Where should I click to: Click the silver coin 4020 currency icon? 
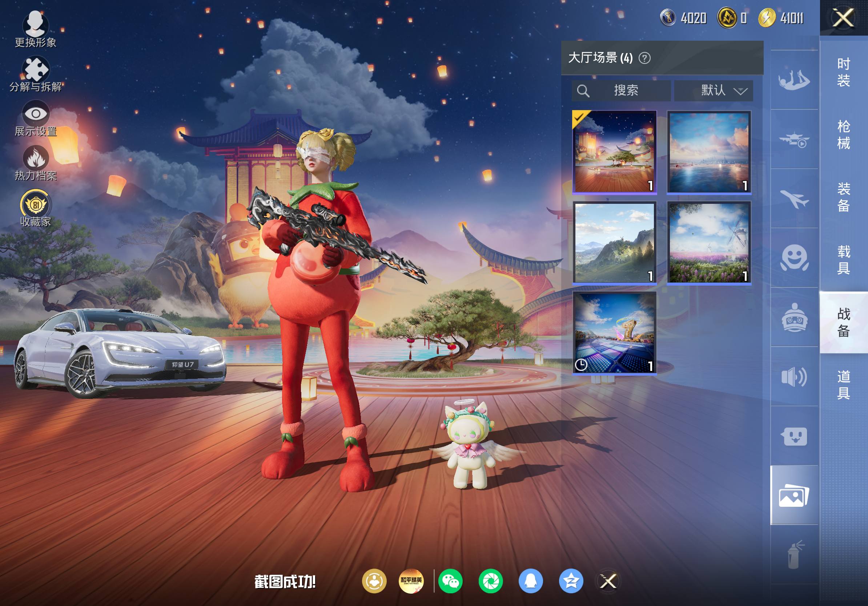(x=668, y=18)
